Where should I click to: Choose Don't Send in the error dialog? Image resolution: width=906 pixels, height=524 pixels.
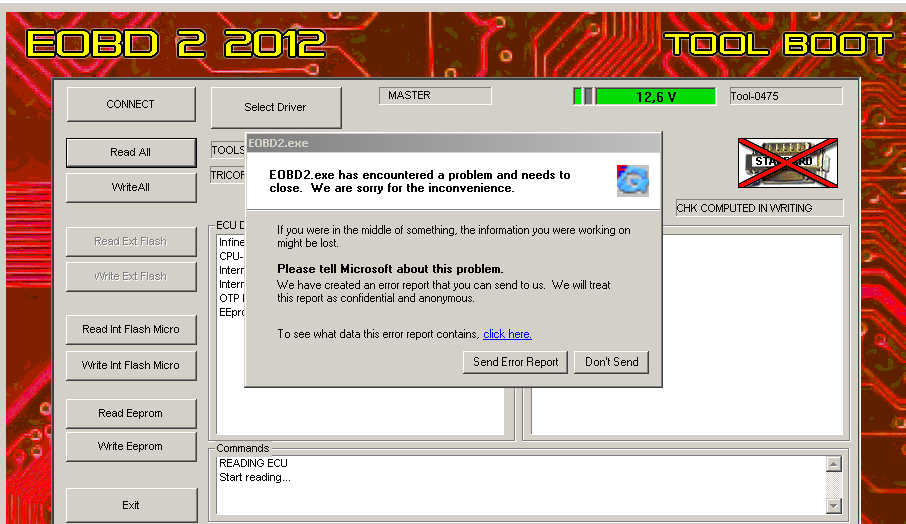(x=611, y=362)
